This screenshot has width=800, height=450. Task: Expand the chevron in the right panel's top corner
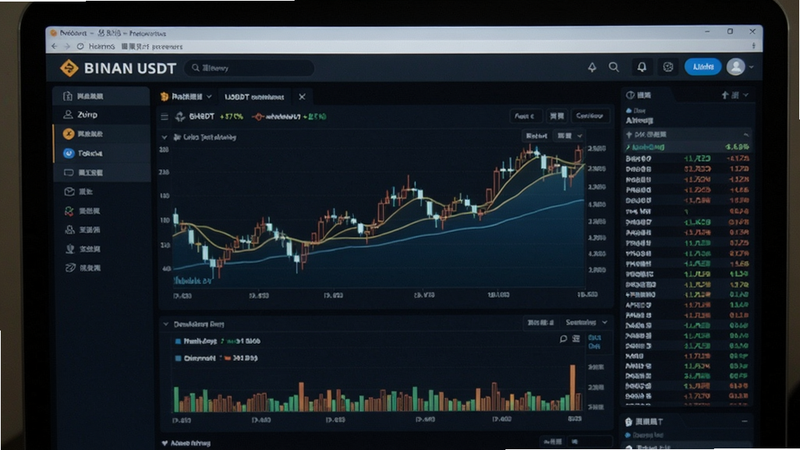coord(745,95)
